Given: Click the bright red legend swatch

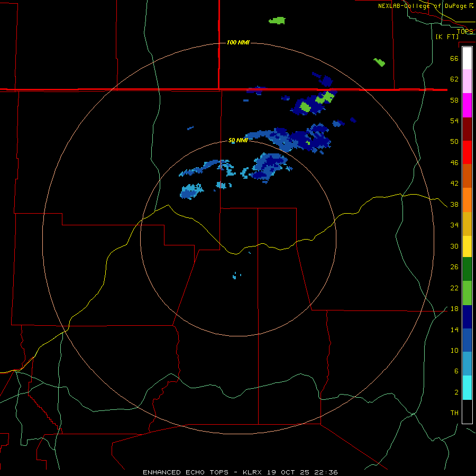Looking at the screenshot, I should click(x=467, y=152).
